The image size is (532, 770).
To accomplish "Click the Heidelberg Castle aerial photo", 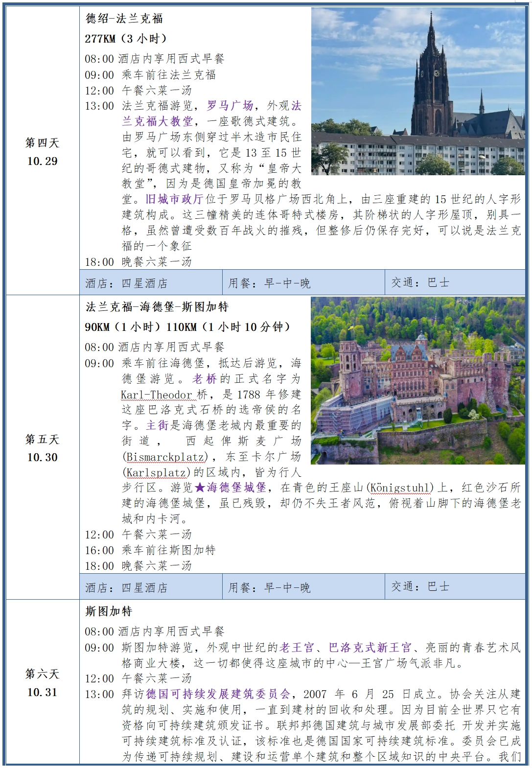I will pos(418,380).
